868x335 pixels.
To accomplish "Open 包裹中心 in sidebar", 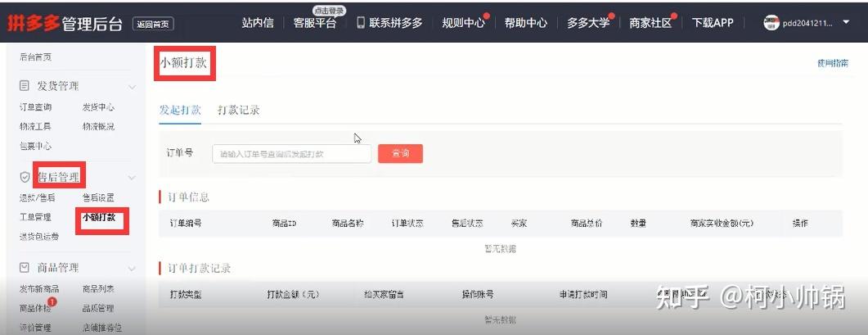I will pos(35,146).
